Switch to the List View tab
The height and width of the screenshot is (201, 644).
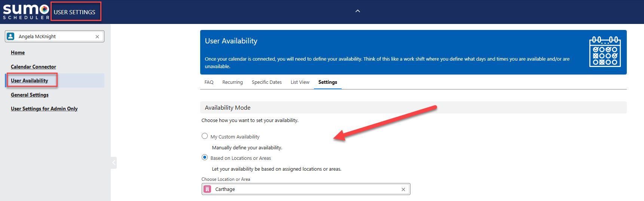(x=300, y=82)
